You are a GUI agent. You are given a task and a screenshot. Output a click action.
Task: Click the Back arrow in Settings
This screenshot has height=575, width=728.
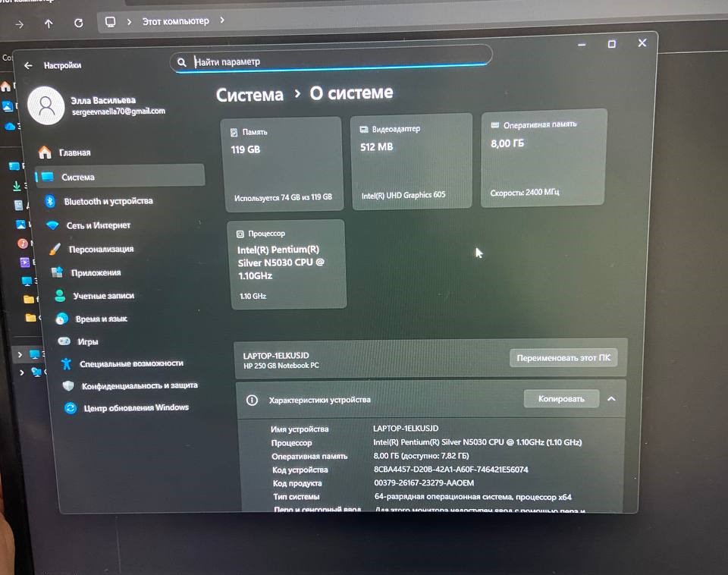pos(28,66)
